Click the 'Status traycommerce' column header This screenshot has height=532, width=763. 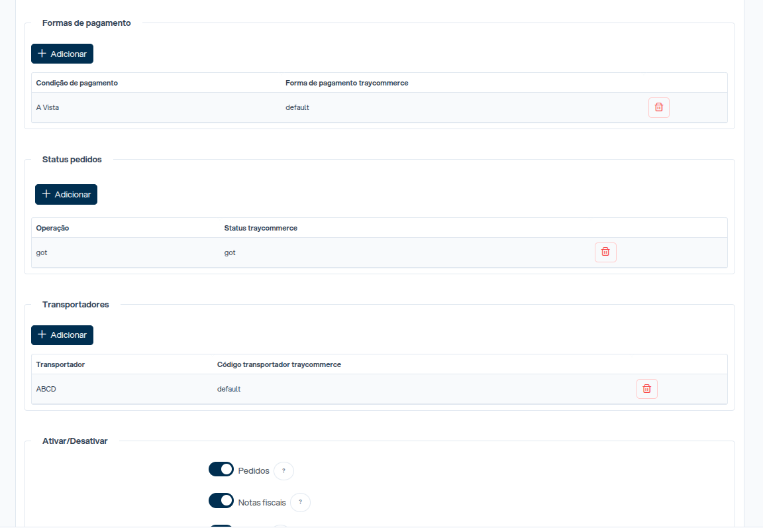tap(261, 229)
